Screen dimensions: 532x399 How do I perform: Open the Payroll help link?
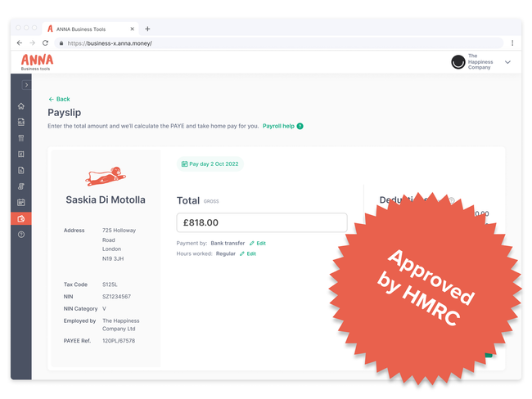pos(278,126)
